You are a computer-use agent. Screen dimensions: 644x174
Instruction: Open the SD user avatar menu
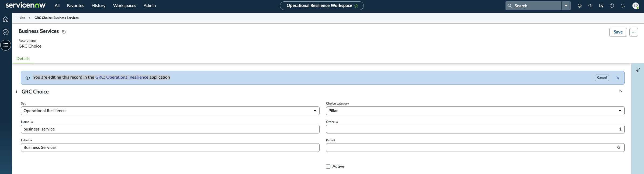click(636, 6)
